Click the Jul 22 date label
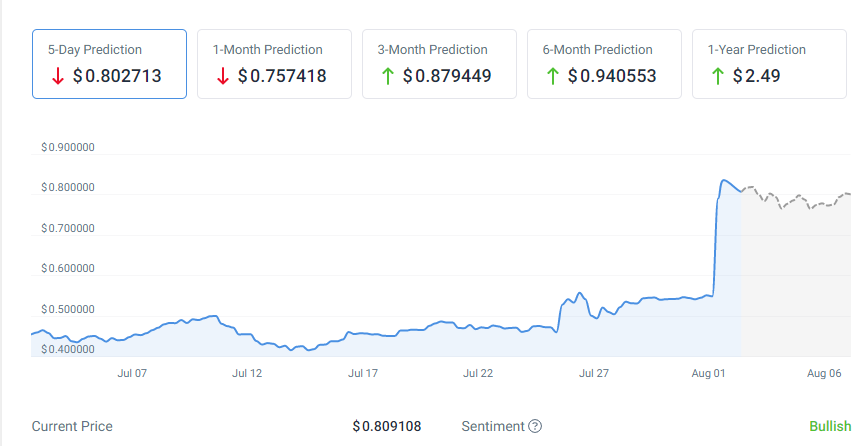 478,373
